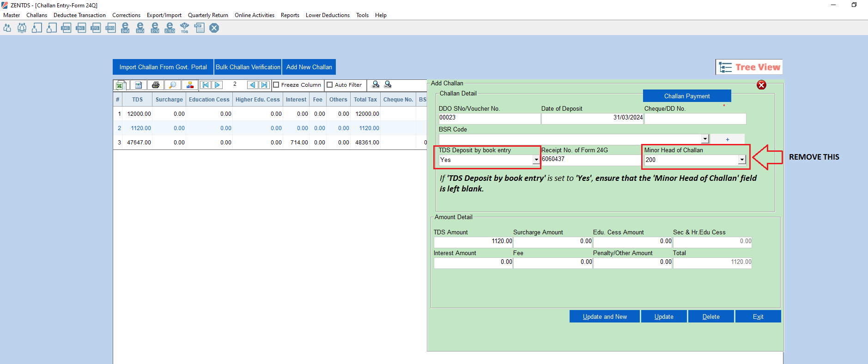Viewport: 868px width, 364px height.
Task: Click Bulk Challan Verification button
Action: pos(248,67)
